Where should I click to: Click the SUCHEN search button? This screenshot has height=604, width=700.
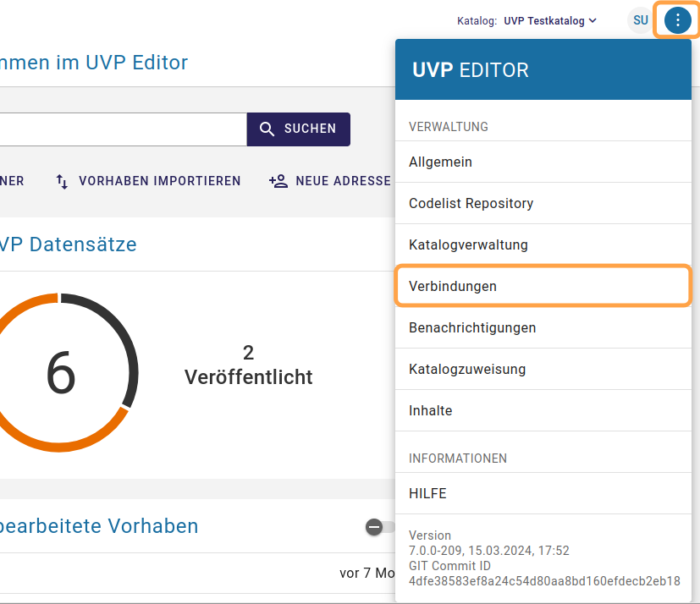click(298, 129)
